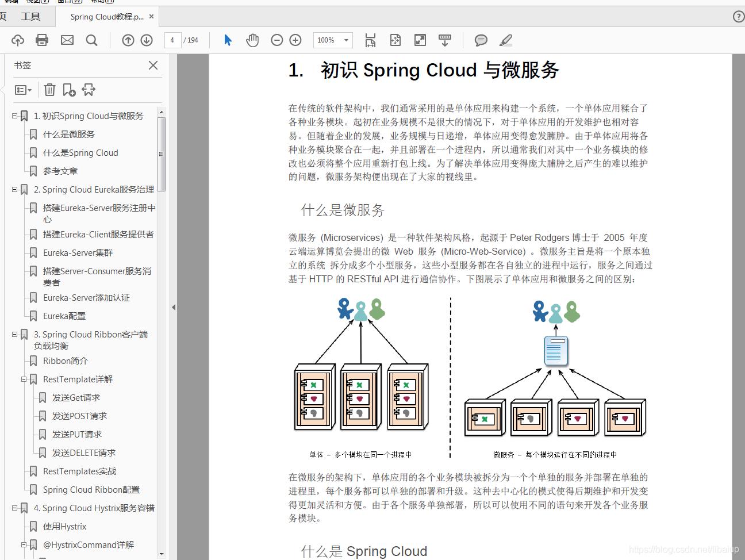
Task: Close the Spring Cloud教程 tab
Action: click(152, 17)
